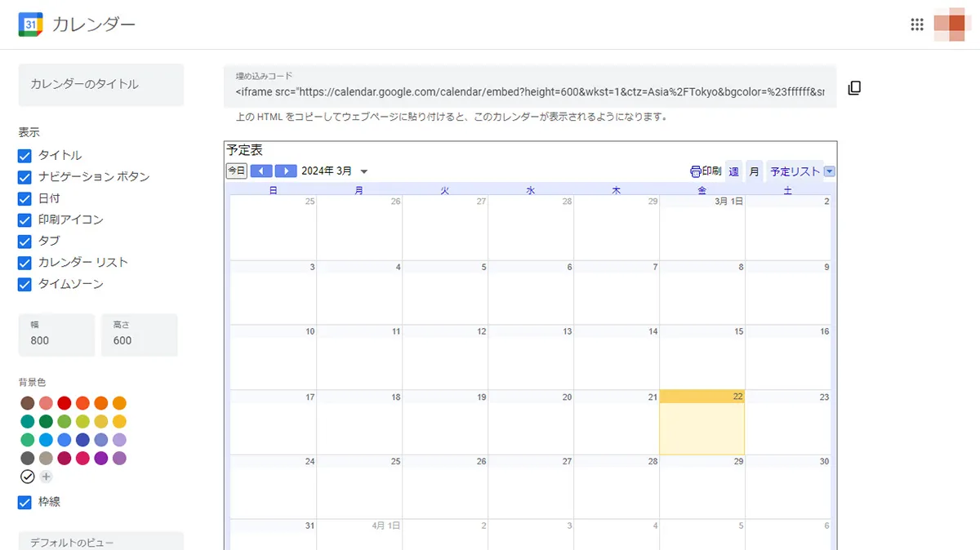Pick the red background color swatch
Screen dimensions: 980x550
tap(65, 402)
